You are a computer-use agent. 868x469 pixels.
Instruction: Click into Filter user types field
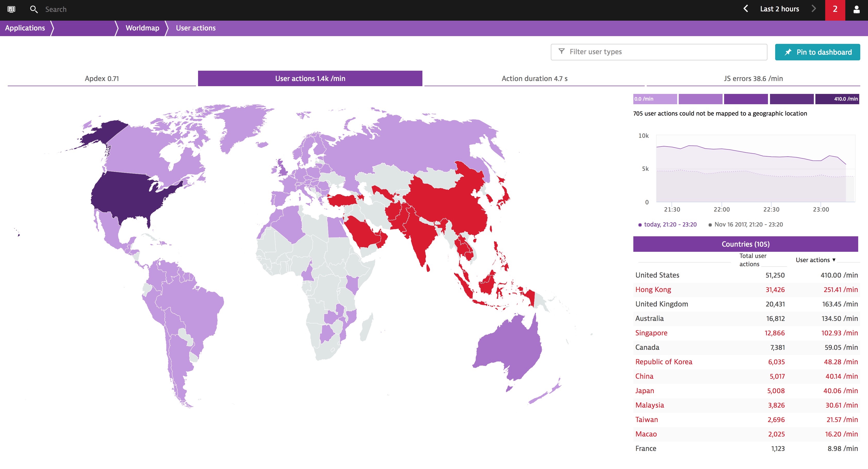tap(659, 52)
